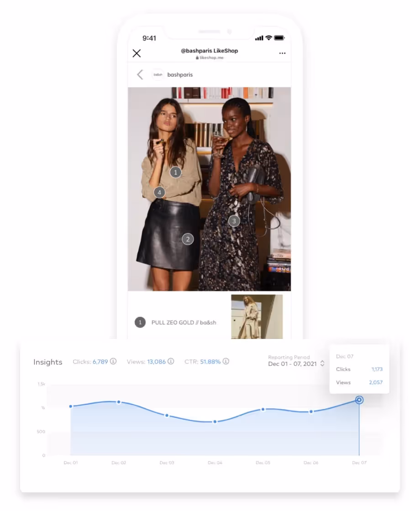The image size is (420, 511).
Task: Open the PULL ZEO GOLD // ba&sh product
Action: [x=184, y=322]
